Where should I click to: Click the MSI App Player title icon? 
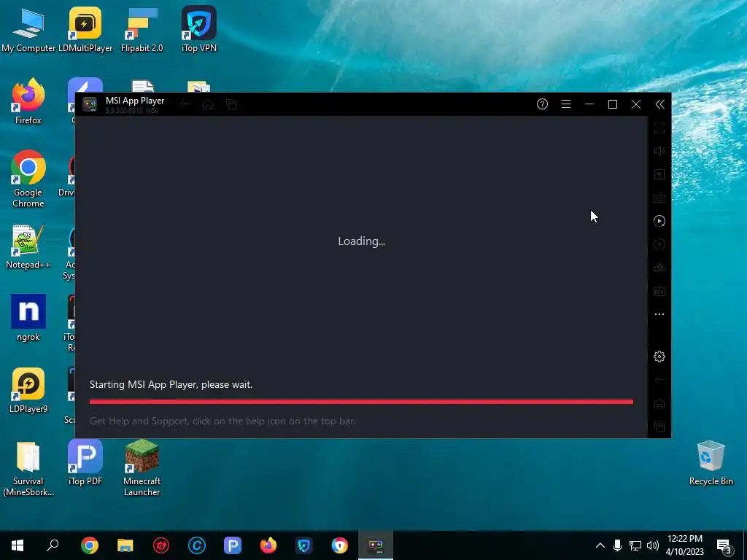coord(90,104)
